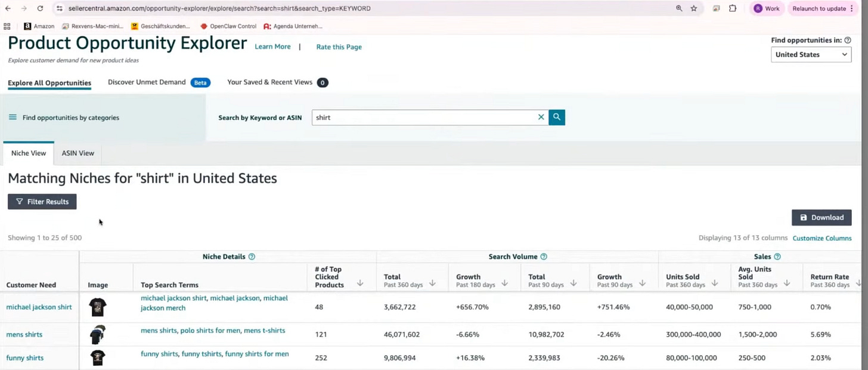Reload the page in the browser
The image size is (868, 370).
coord(40,8)
